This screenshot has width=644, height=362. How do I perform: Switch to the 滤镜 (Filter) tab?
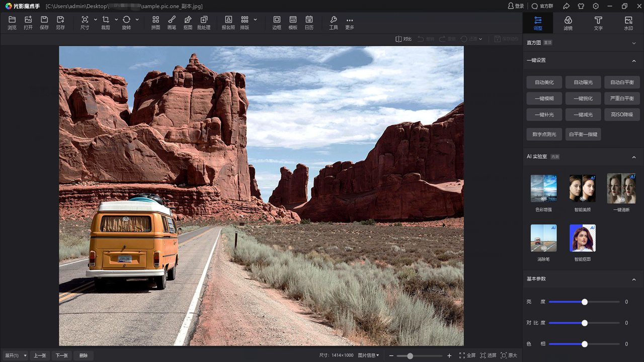[568, 23]
